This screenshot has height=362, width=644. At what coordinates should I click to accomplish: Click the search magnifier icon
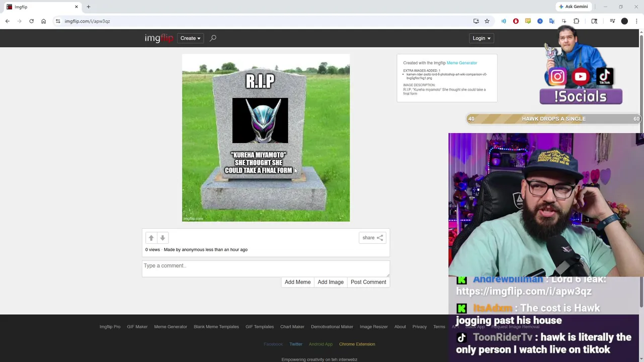(x=213, y=38)
